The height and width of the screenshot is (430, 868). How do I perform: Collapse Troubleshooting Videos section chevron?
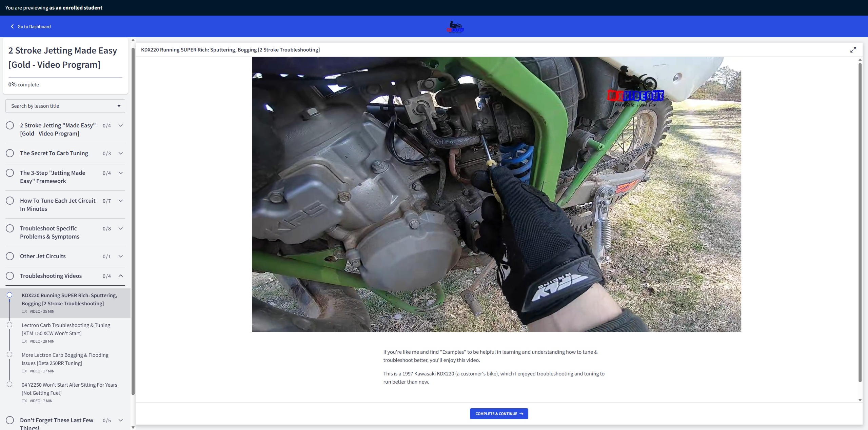(120, 276)
